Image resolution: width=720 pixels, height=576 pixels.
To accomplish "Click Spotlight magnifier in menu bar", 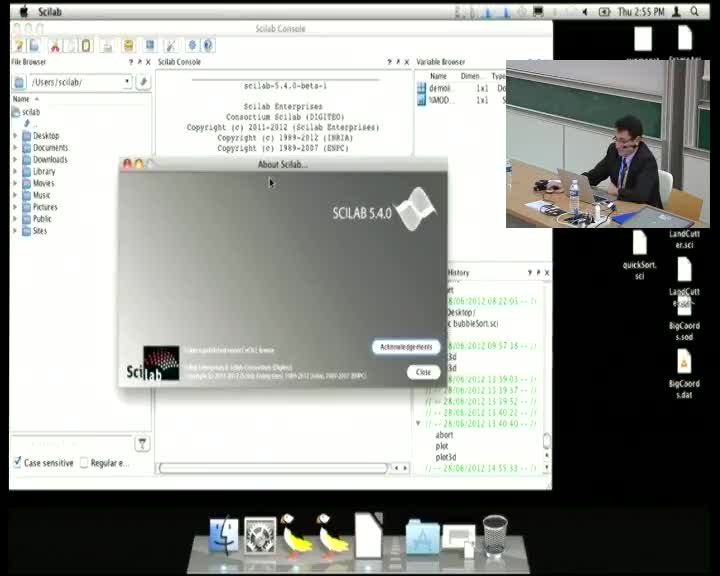I will tap(694, 12).
